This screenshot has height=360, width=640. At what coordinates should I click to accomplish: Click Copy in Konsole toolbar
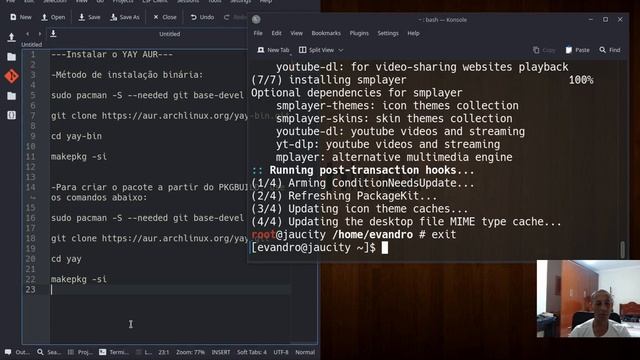pos(544,50)
